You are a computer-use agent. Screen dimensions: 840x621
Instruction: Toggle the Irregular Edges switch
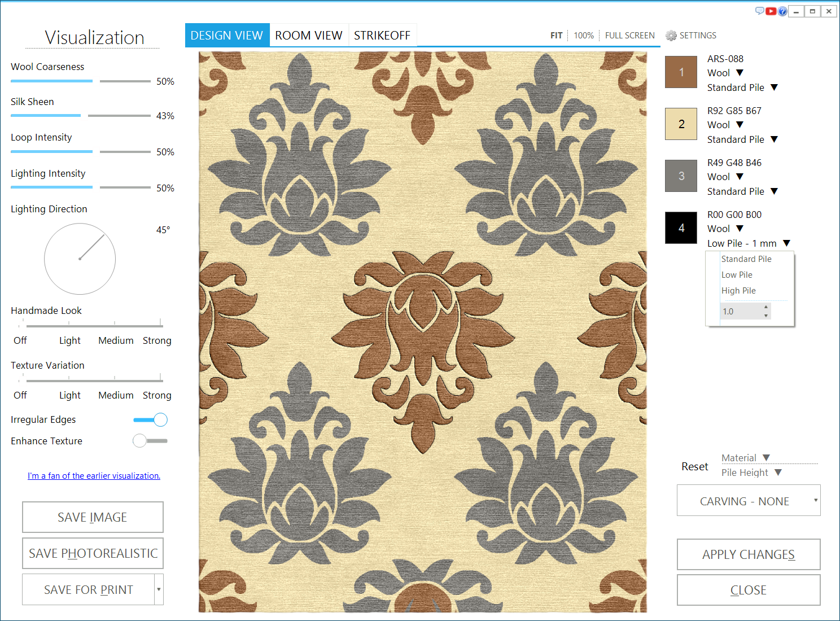pyautogui.click(x=151, y=419)
